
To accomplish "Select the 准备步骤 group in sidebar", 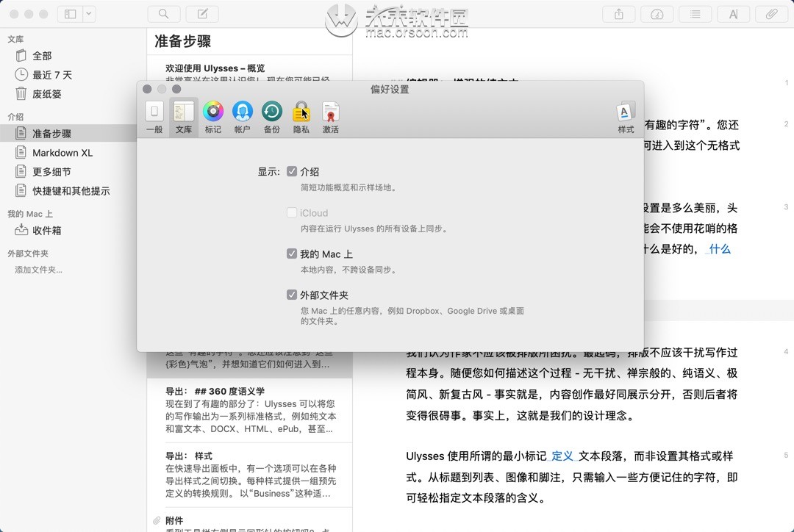I will 68,134.
